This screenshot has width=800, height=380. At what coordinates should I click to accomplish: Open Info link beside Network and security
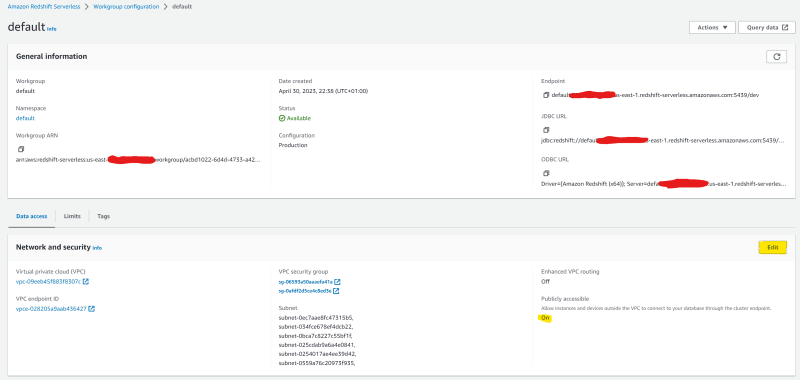pyautogui.click(x=97, y=248)
